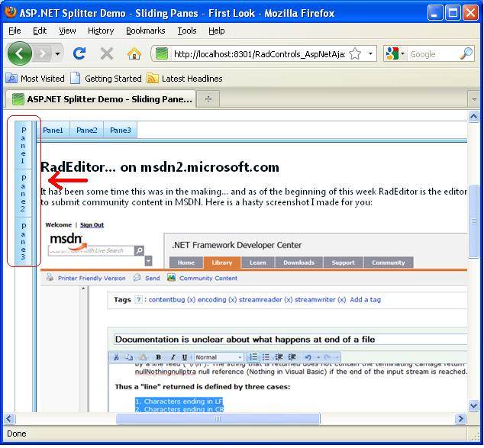Image resolution: width=484 pixels, height=448 pixels.
Task: Select the Downloads tab in Developer Center
Action: coord(298,263)
